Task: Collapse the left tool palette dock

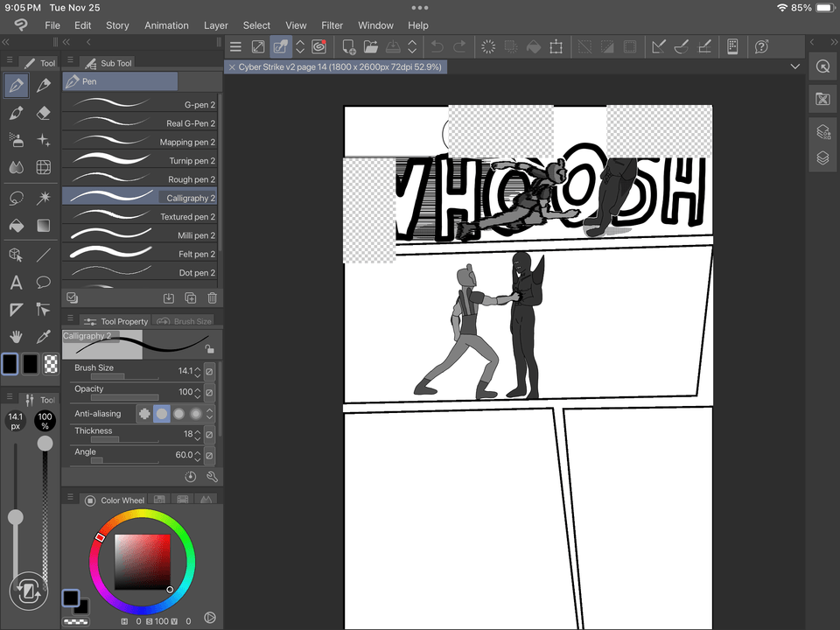Action: coord(6,41)
